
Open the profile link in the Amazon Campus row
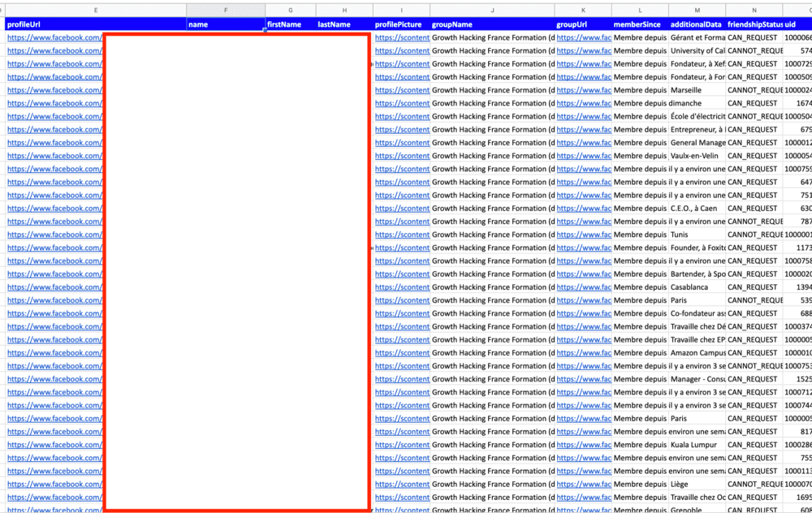[x=54, y=352]
